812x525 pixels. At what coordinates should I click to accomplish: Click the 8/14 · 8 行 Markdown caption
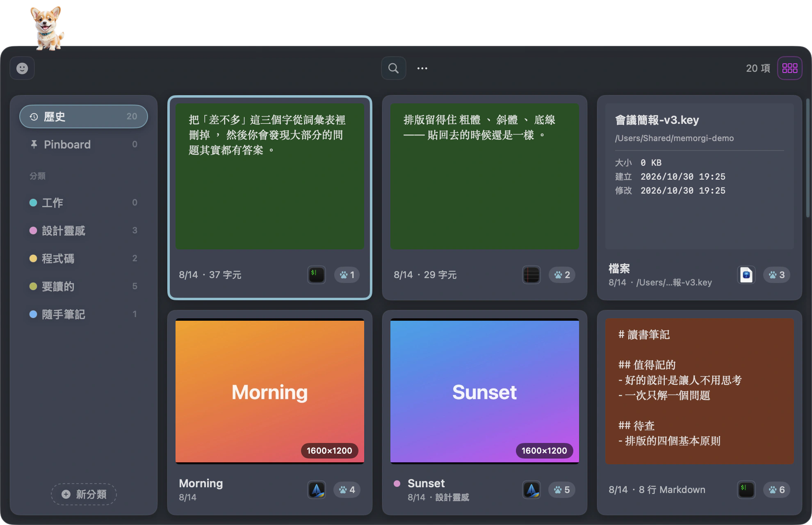coord(657,490)
